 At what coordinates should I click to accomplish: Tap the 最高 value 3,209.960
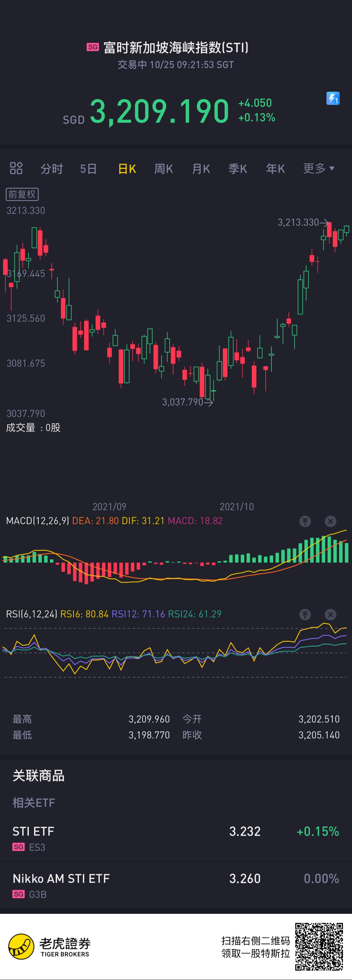coord(149,719)
